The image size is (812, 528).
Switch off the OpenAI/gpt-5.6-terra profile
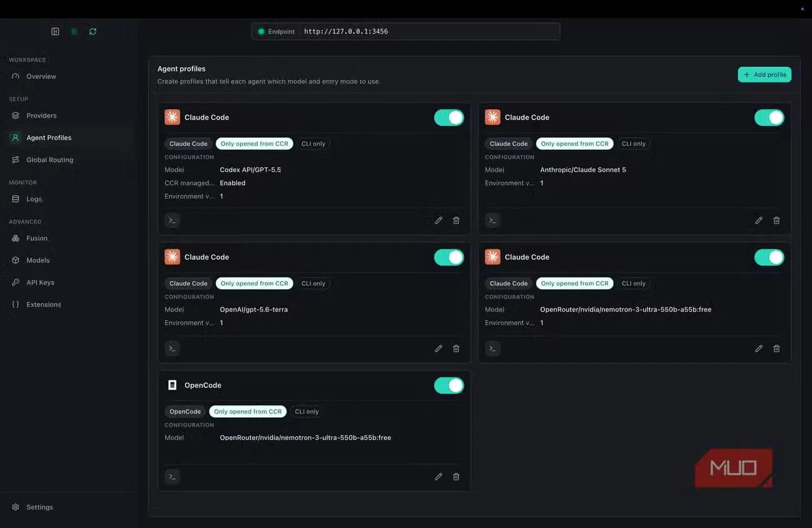(x=449, y=257)
